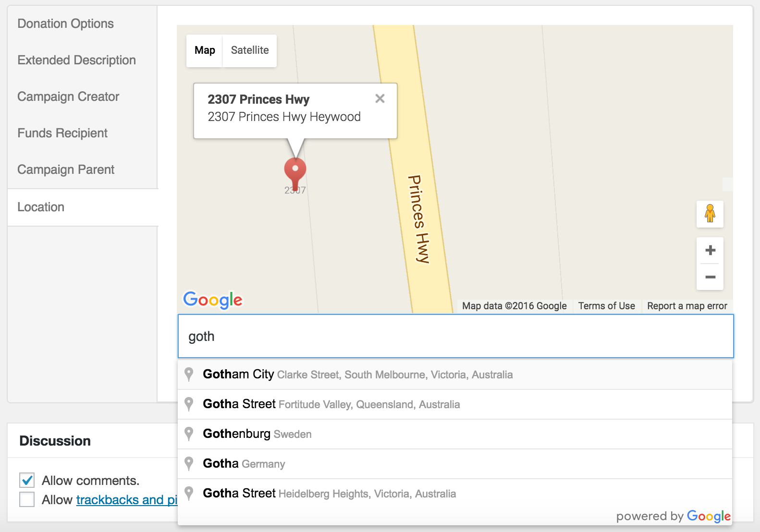Choose Gotha Germany suggestion text
The image size is (760, 532).
(244, 464)
